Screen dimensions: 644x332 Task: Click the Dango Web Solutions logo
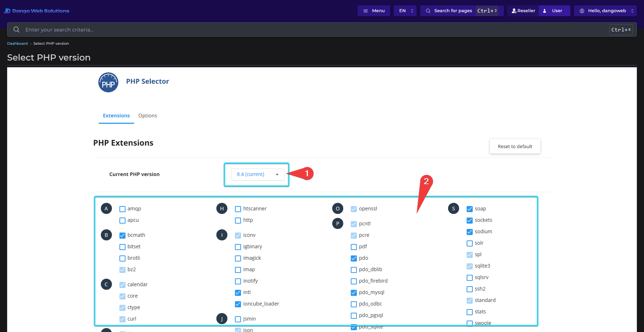coord(36,11)
